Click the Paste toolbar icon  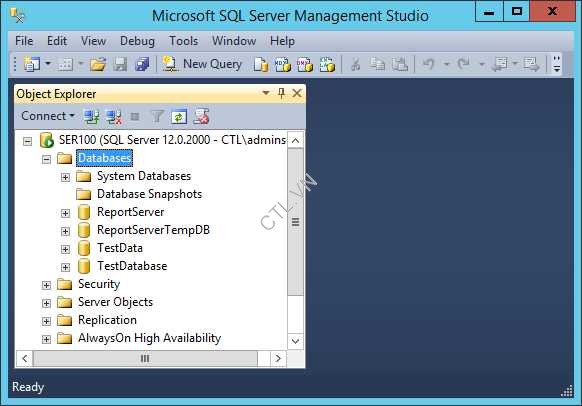point(400,64)
